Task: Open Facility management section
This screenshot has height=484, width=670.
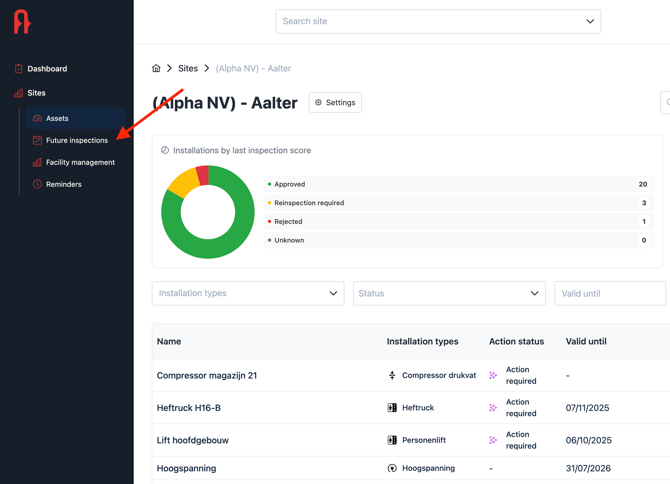Action: 80,162
